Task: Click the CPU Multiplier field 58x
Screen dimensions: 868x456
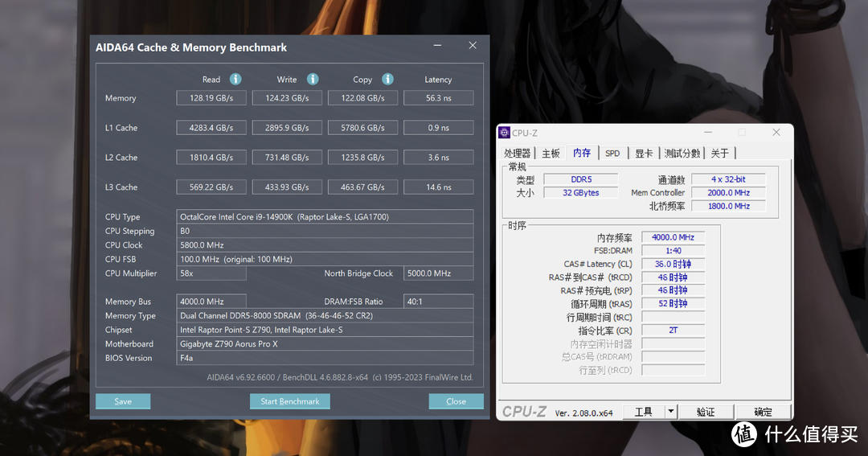Action: (x=211, y=273)
